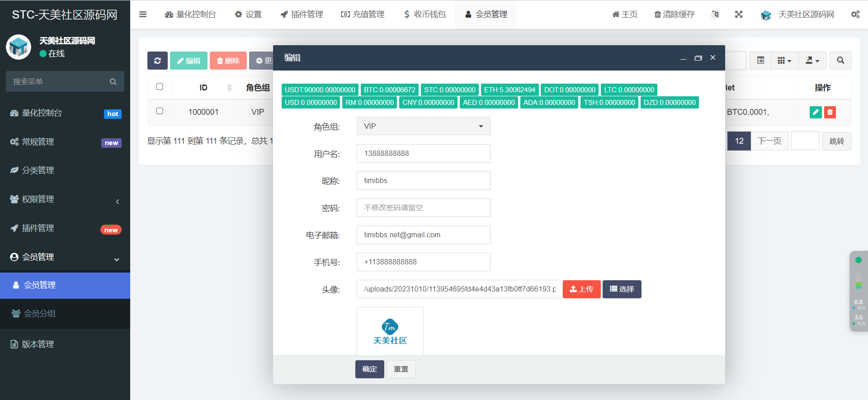Open the 天美社区源码网 user menu
Viewport: 868px width, 400px height.
(797, 14)
